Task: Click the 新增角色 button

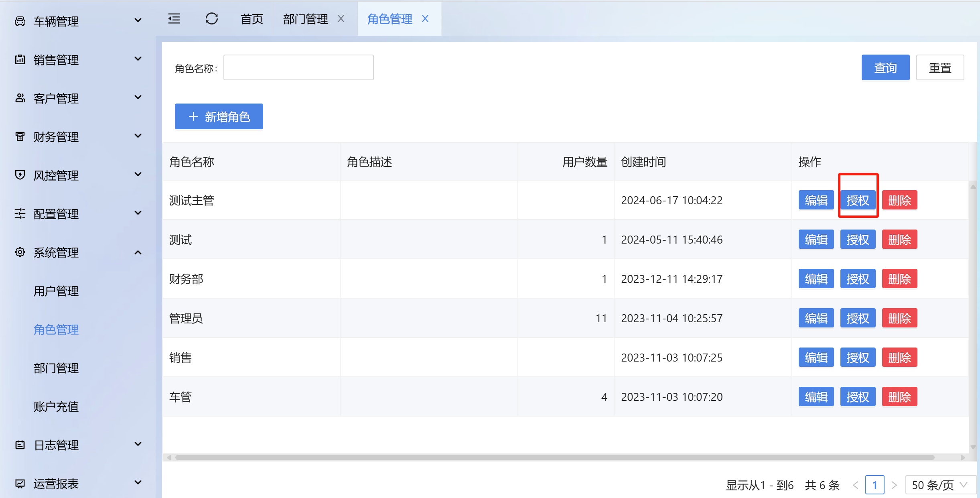Action: pyautogui.click(x=219, y=117)
